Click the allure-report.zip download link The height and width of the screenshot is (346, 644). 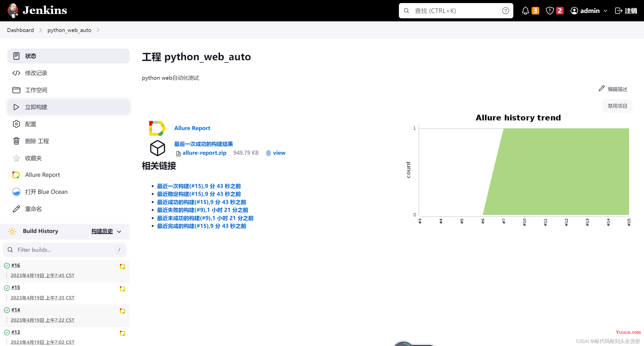(204, 152)
